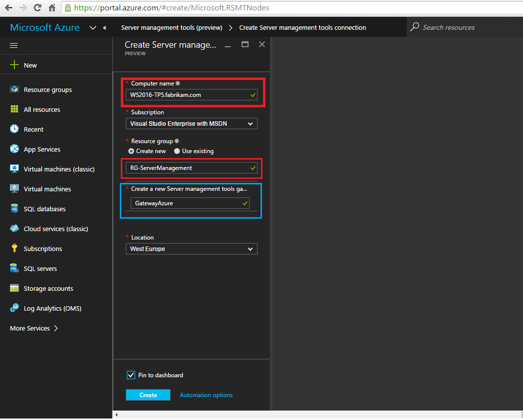Focus the Search resources field
523x420 pixels.
tap(448, 27)
